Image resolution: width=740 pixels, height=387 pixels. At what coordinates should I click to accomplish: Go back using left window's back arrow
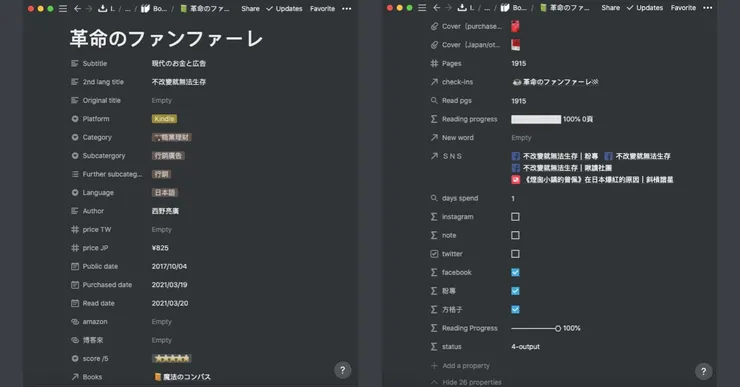[x=77, y=8]
